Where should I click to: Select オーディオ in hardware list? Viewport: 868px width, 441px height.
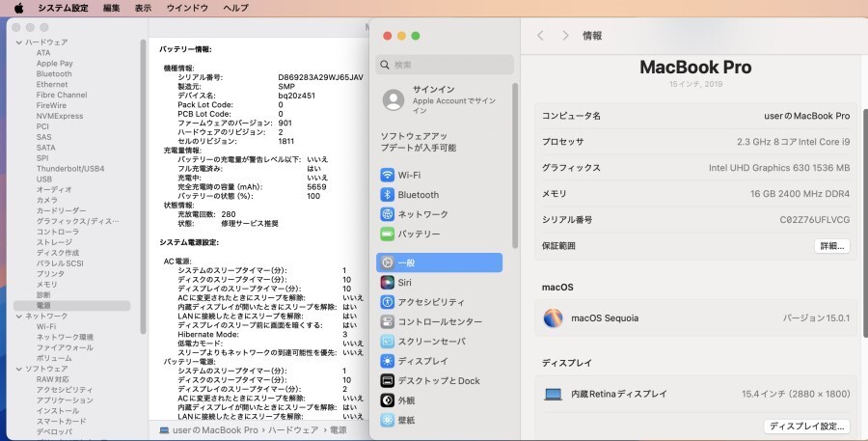(54, 189)
